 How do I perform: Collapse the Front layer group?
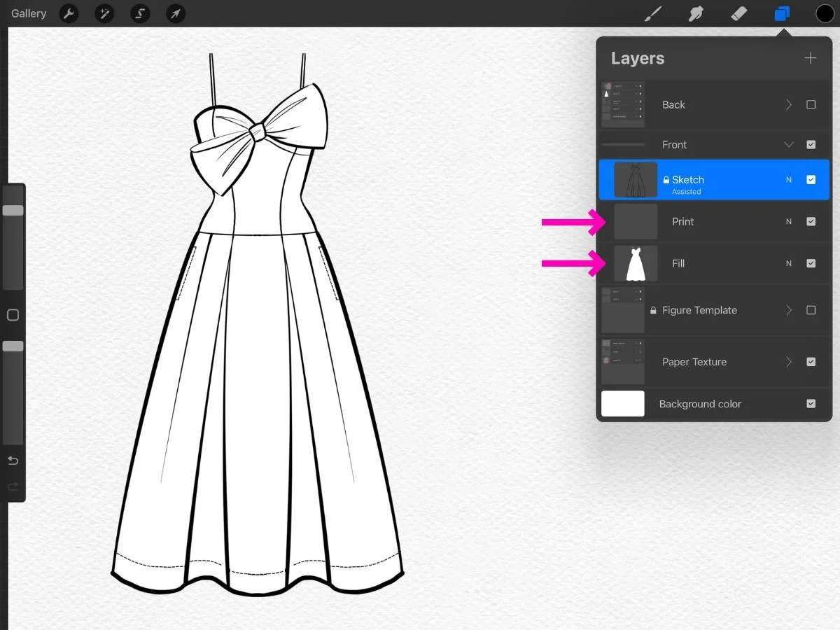coord(788,144)
